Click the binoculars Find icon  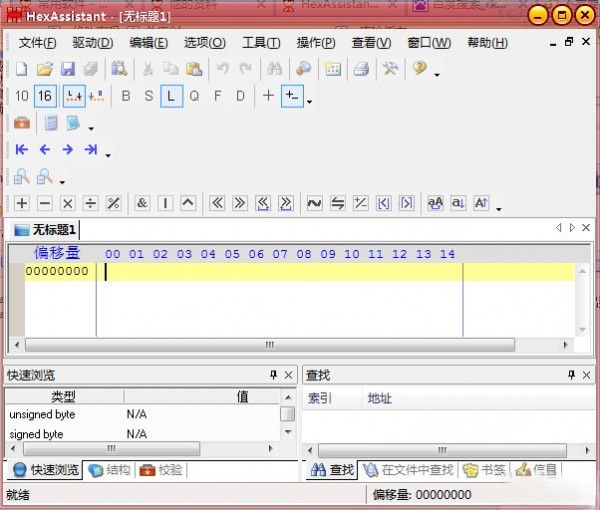click(274, 69)
